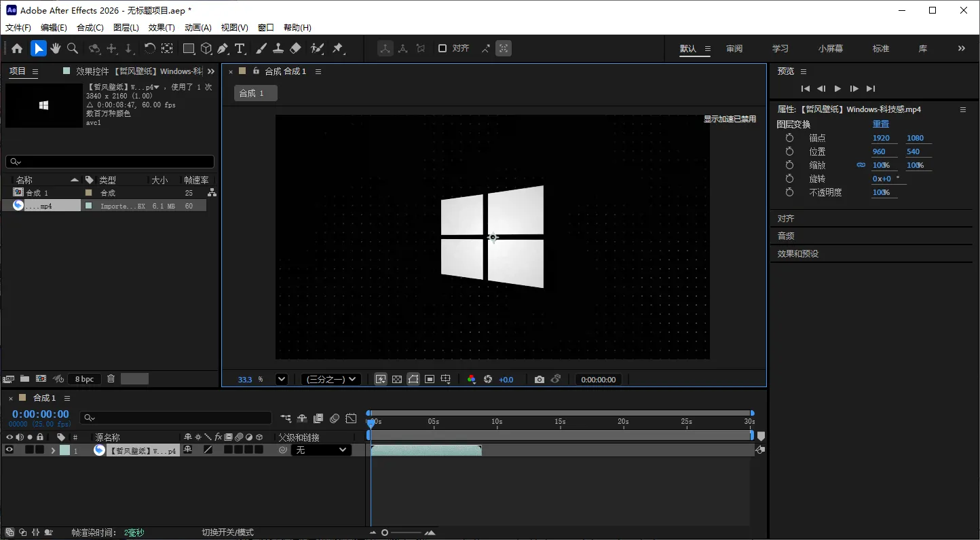Take a snapshot of the composition view
The image size is (980, 540).
[539, 380]
